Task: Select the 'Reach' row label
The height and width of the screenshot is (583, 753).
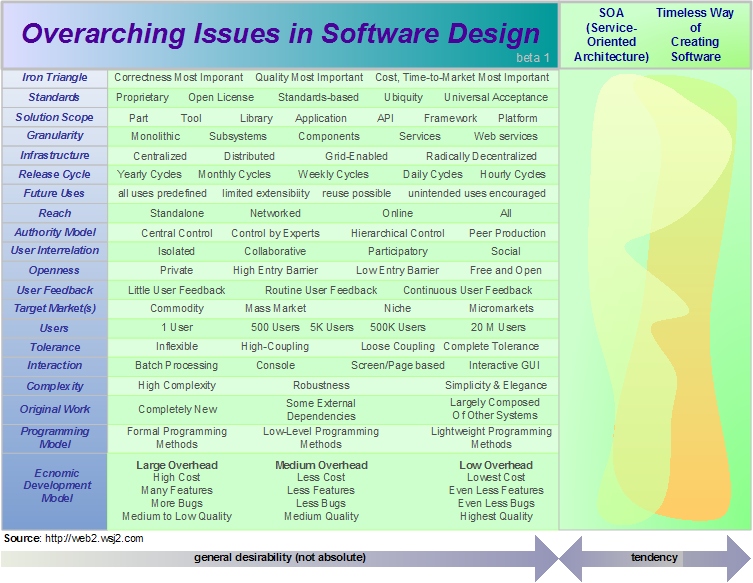Action: pyautogui.click(x=55, y=213)
